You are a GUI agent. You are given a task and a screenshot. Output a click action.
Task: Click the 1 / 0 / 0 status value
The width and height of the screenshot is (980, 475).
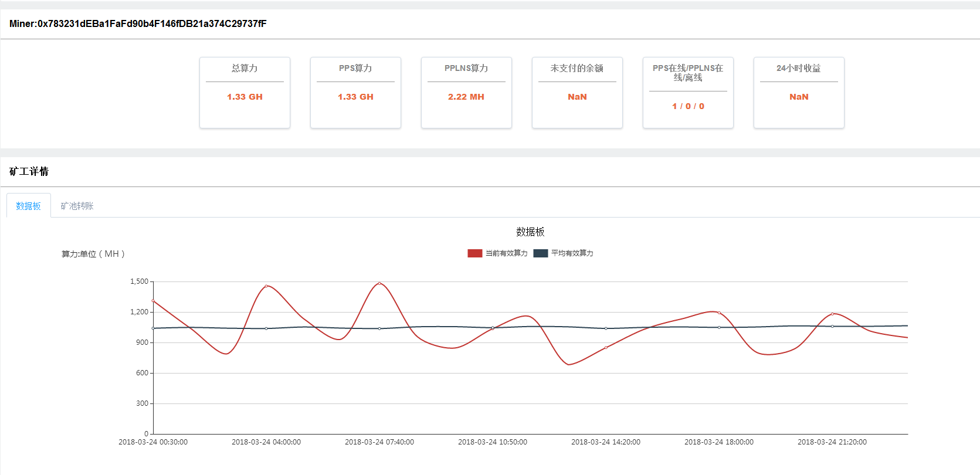pos(688,106)
